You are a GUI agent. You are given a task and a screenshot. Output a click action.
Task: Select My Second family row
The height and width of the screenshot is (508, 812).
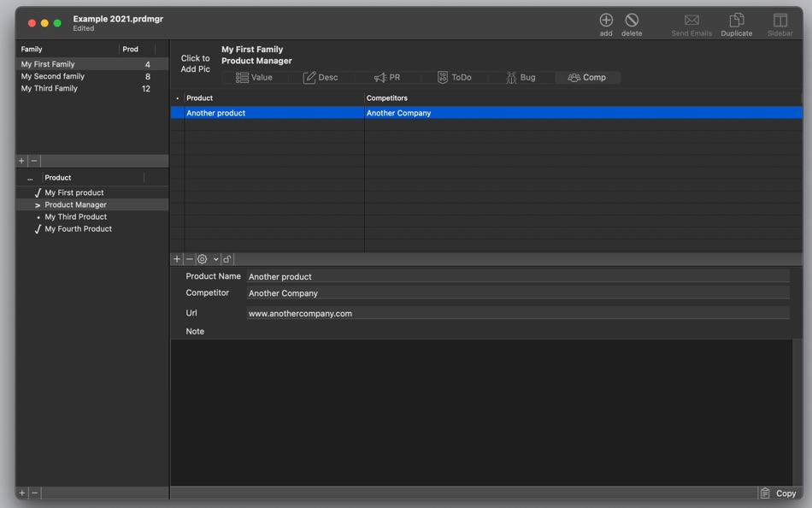(x=91, y=76)
